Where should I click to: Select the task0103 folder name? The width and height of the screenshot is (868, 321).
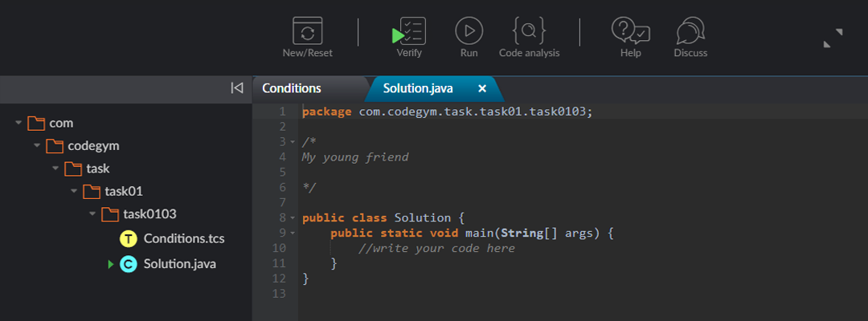coord(149,213)
